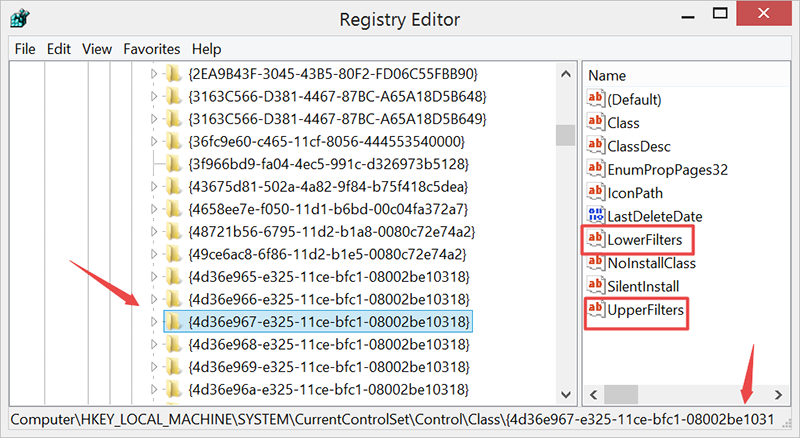Click the SilentInstall value string icon

tap(595, 286)
